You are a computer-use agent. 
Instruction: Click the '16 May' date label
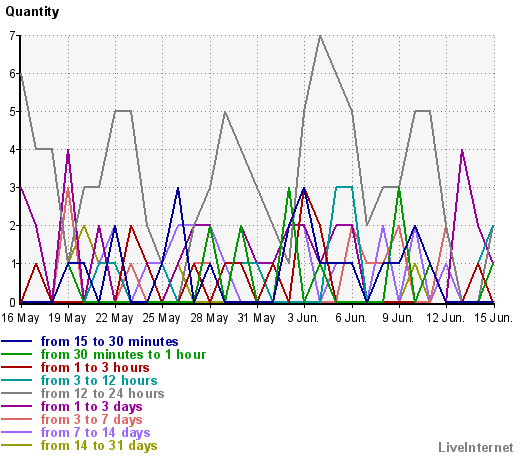(x=20, y=318)
